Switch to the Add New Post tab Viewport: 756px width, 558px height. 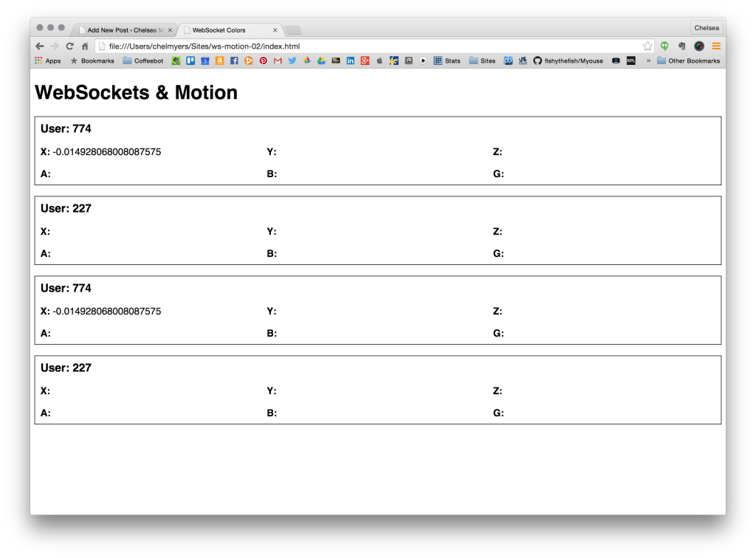tap(126, 30)
